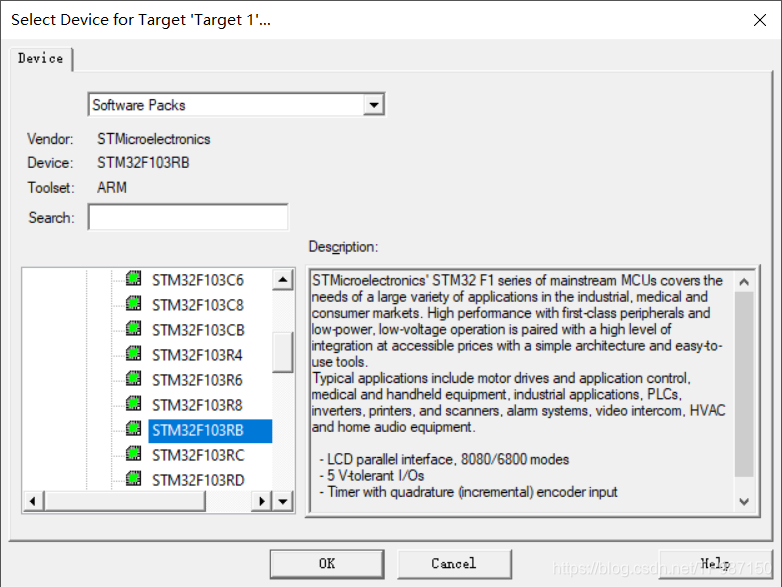Image resolution: width=782 pixels, height=587 pixels.
Task: Click the device list horizontal scroll thumb
Action: (x=125, y=501)
